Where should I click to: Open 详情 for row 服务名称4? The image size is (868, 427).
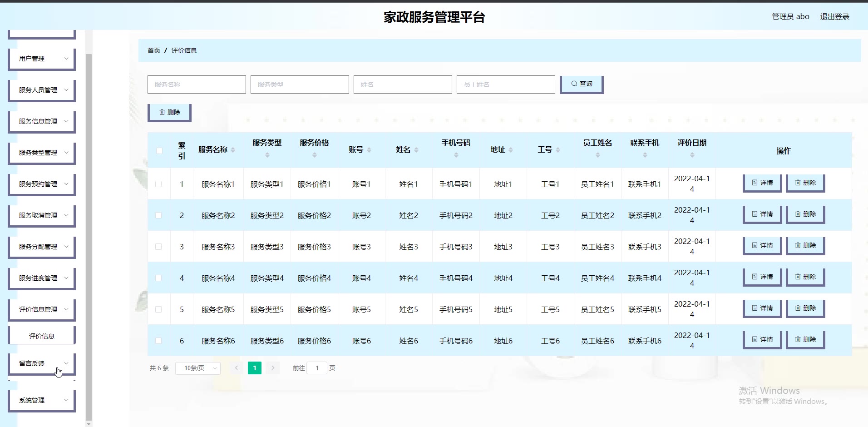[x=762, y=277]
